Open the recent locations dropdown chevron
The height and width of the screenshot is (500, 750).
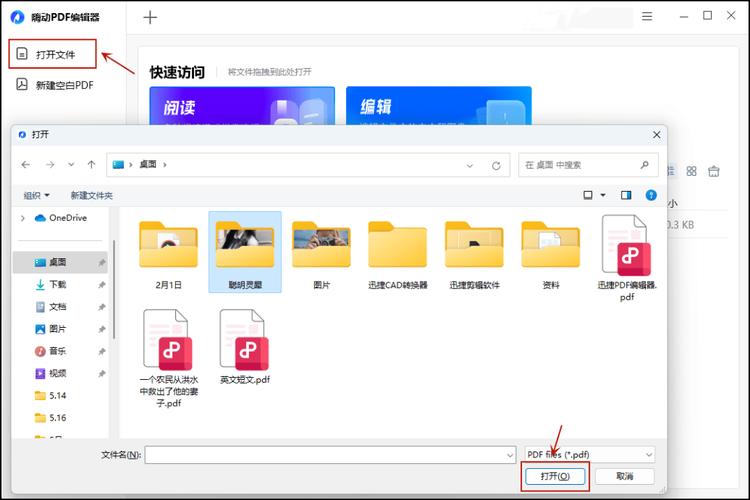[x=71, y=165]
